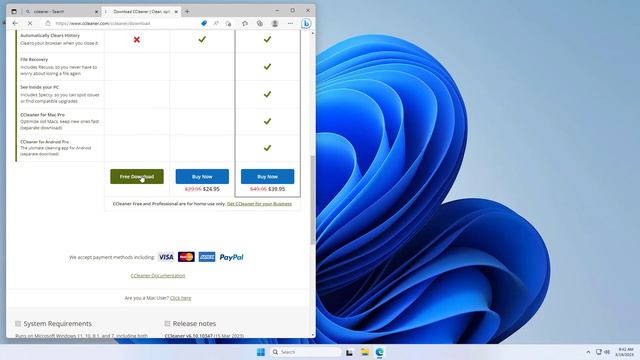
Task: Click Buy Now for the $39.95 plan
Action: tap(267, 176)
